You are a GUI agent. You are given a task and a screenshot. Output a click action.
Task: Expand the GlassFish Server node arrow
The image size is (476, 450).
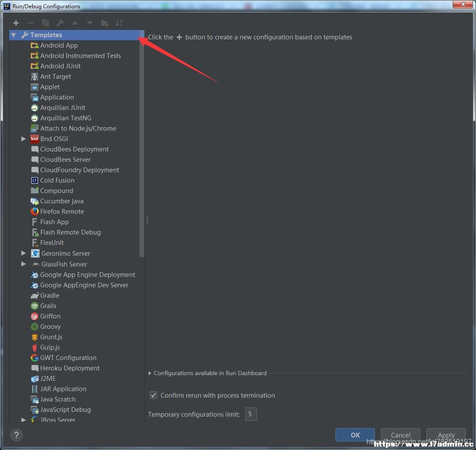coord(23,264)
